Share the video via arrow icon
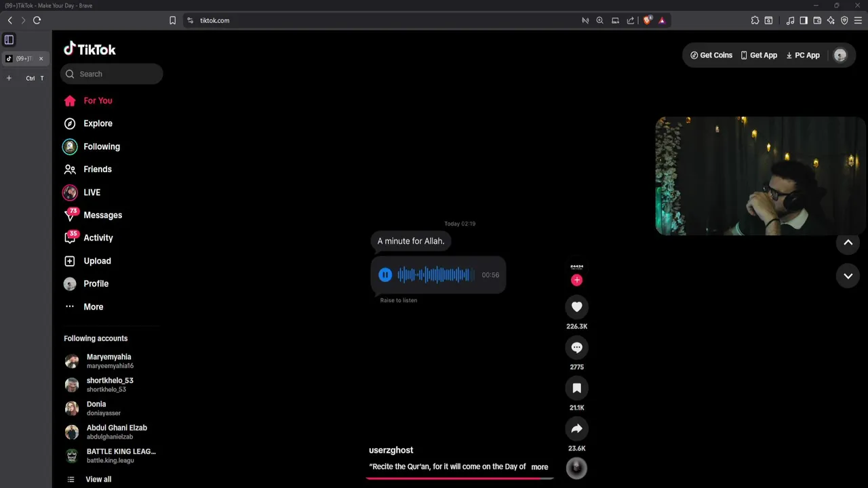The height and width of the screenshot is (488, 868). tap(577, 429)
